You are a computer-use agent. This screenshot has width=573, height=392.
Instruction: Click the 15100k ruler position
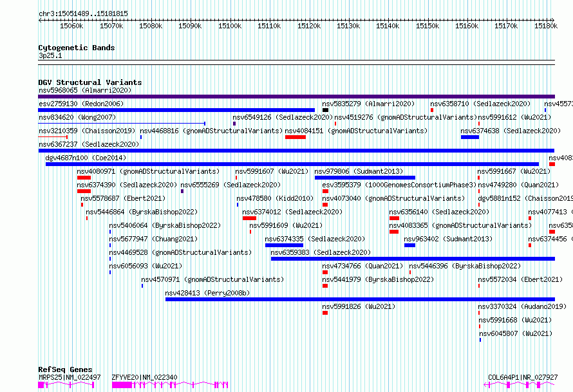tap(230, 26)
